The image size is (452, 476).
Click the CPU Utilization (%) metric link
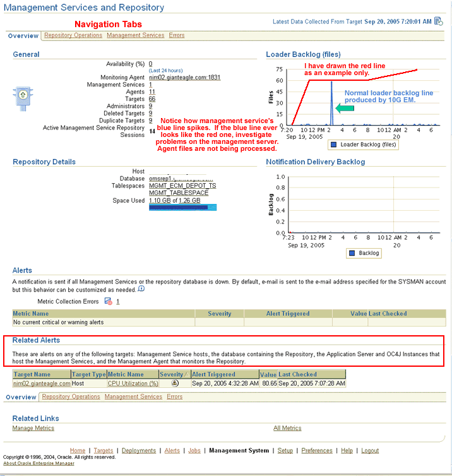133,383
